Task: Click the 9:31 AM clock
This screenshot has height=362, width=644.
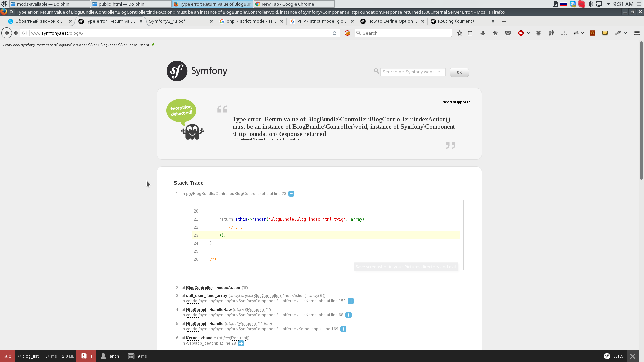Action: (623, 4)
